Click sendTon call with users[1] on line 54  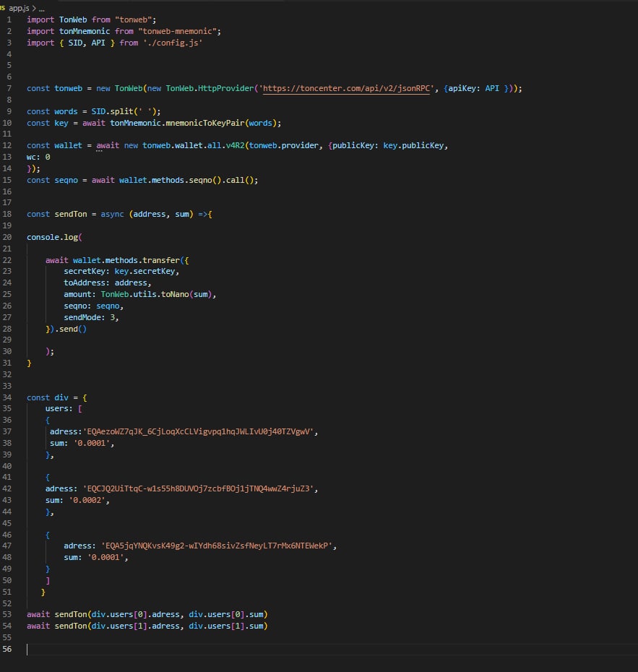coord(147,626)
